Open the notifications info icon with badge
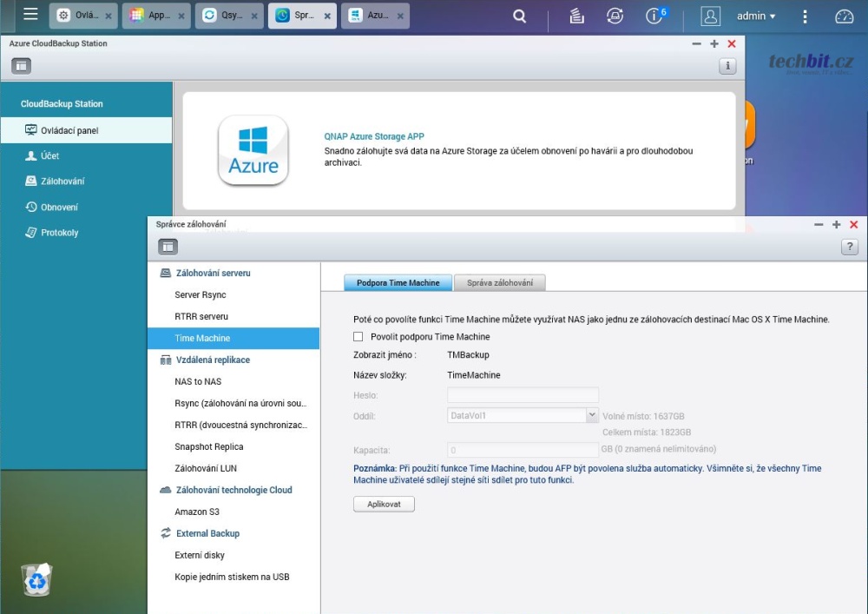 click(655, 16)
